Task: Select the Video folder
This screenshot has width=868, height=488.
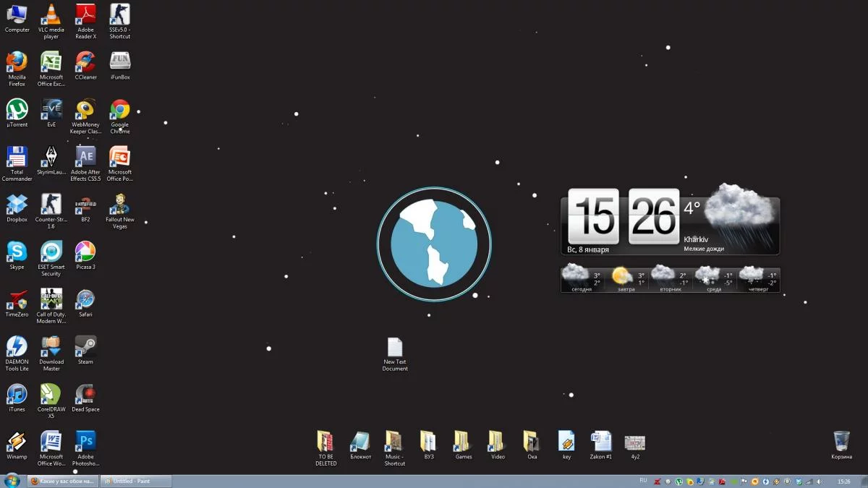Action: coord(498,446)
